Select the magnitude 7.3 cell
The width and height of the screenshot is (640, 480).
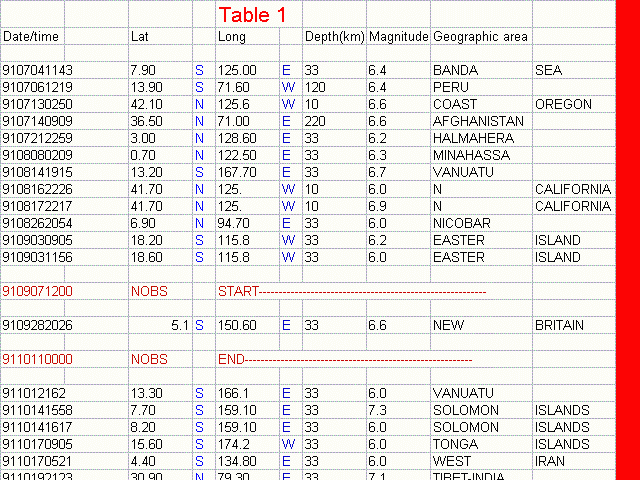(x=377, y=410)
